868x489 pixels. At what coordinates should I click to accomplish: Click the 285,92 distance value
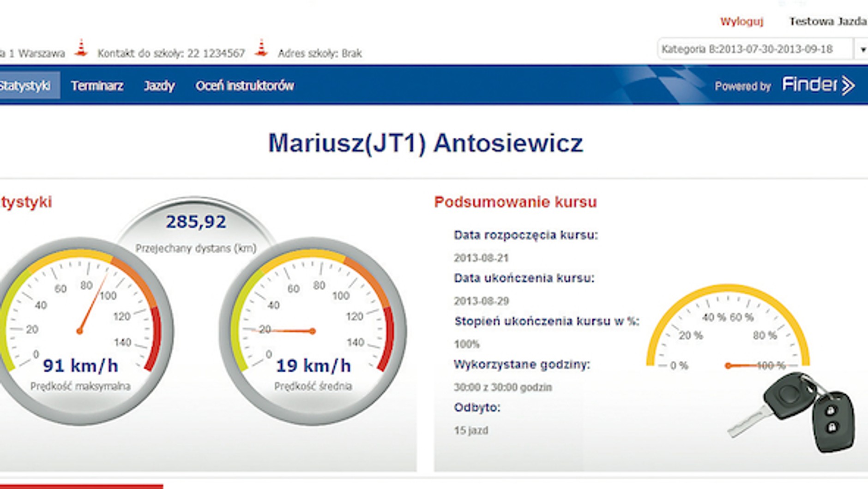(x=196, y=222)
